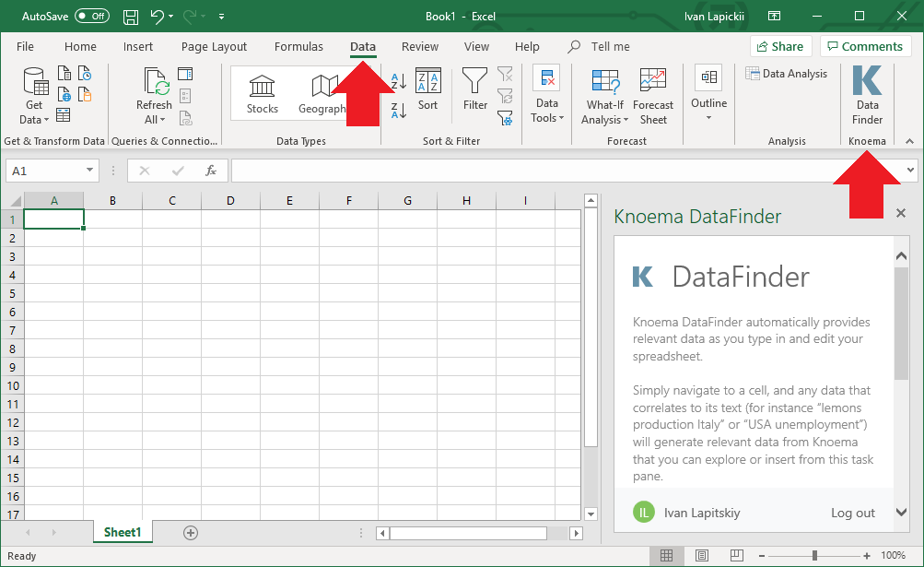Toggle the Filter funnel button
Screen dimensions: 924x567
tap(475, 89)
